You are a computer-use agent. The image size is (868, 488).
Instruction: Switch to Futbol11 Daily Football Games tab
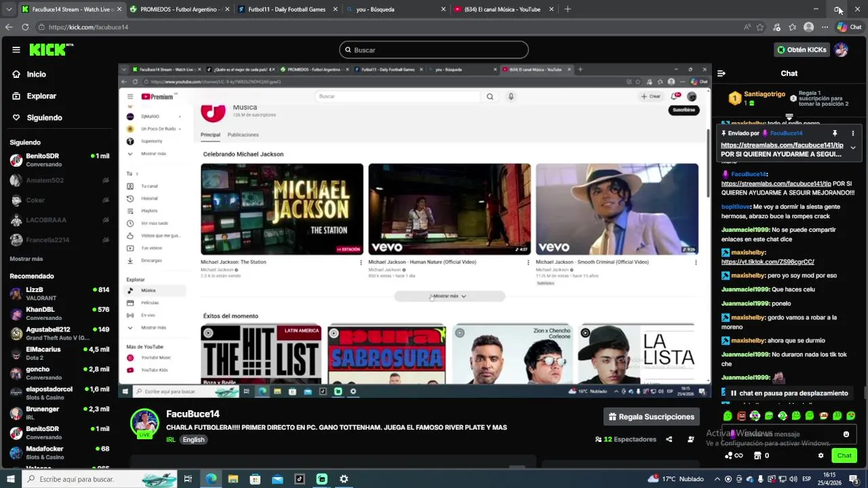286,9
